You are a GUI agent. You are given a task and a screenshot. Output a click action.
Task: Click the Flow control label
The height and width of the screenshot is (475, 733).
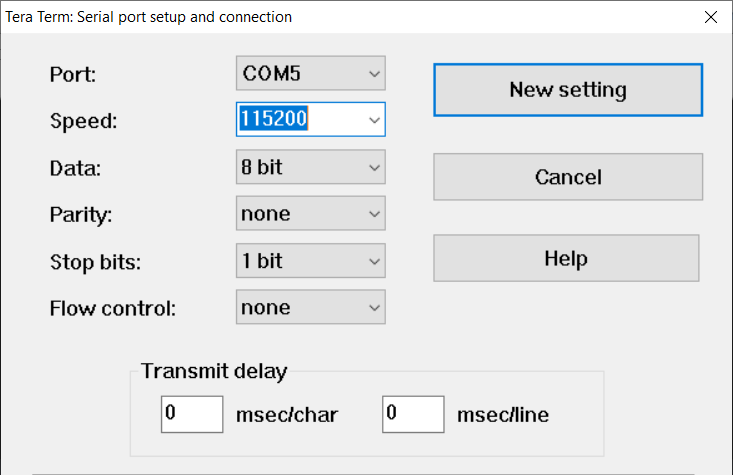[x=112, y=309]
